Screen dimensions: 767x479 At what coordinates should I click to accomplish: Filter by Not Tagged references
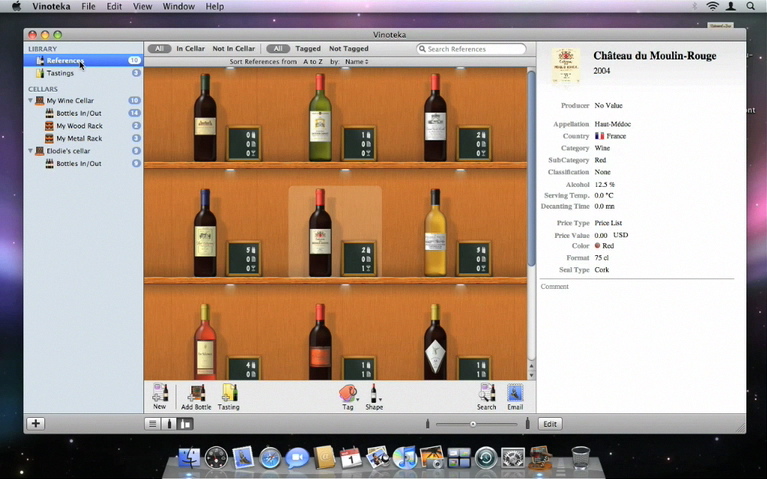point(348,48)
